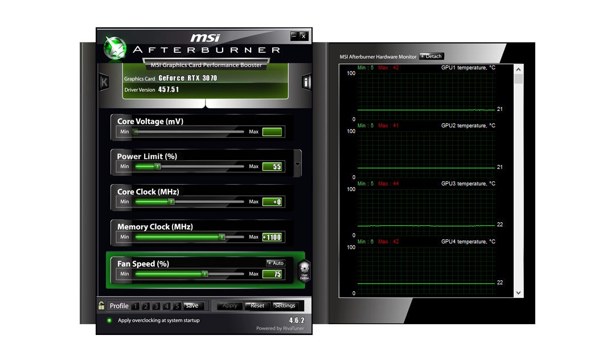615x364 pixels.
Task: Save the current profile
Action: coord(192,305)
